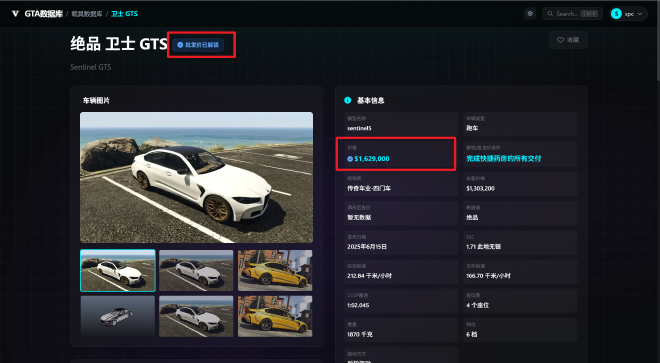
Task: Click the 绝品 卫士 GTS page title
Action: click(x=119, y=44)
